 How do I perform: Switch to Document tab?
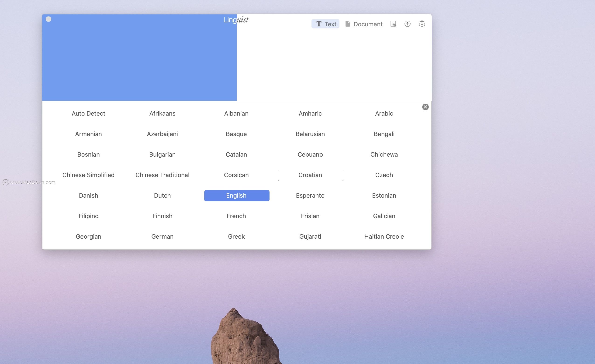(364, 24)
